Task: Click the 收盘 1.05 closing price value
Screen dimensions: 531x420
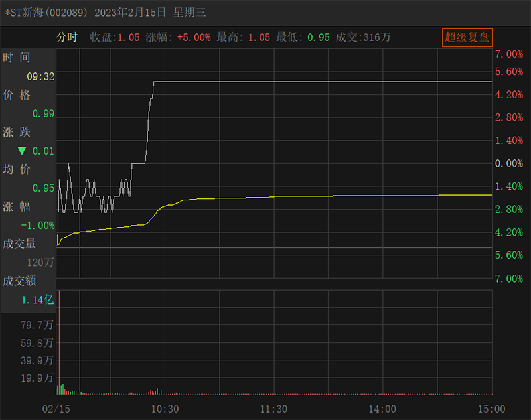Action: (x=128, y=38)
